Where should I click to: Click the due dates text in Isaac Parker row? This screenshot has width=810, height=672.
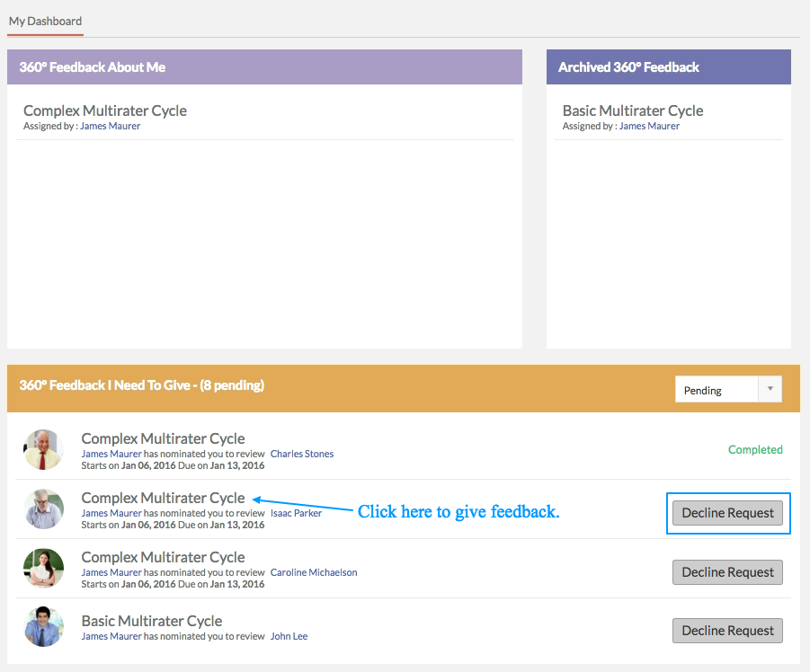pos(173,525)
